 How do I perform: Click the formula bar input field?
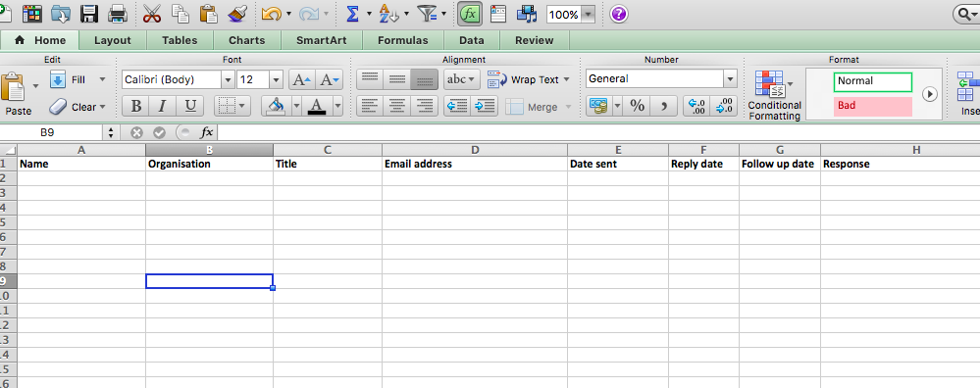(598, 132)
